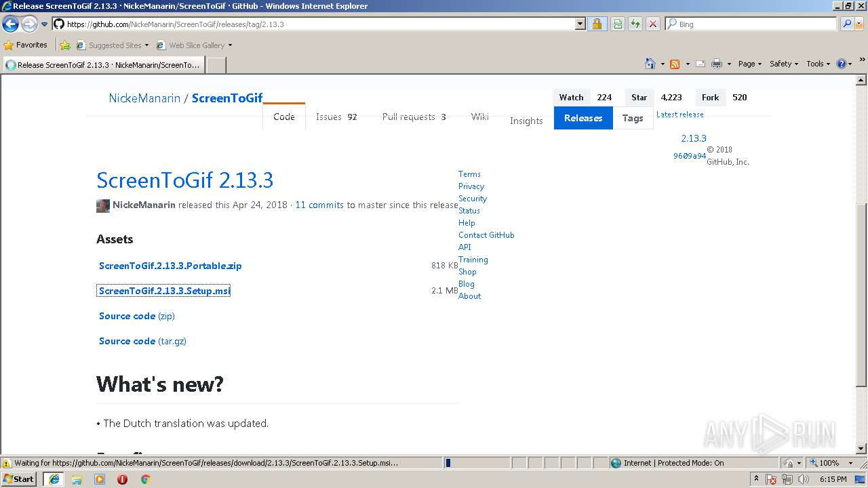Click the Print icon
The width and height of the screenshot is (868, 488).
(x=717, y=64)
